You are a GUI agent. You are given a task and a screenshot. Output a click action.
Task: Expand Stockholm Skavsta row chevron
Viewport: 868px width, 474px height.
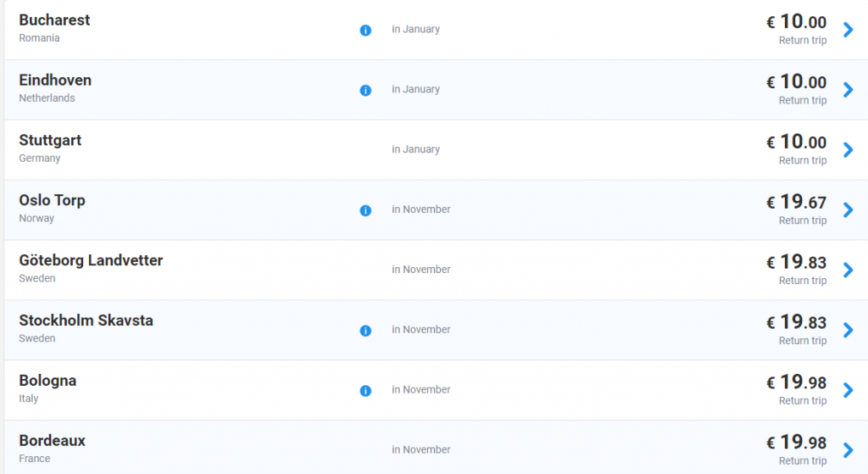[848, 331]
